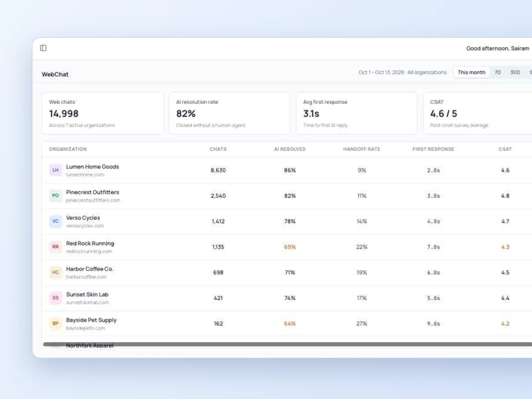Click the pinecrestoutfitters.com domain text
The image size is (532, 399).
(x=93, y=200)
